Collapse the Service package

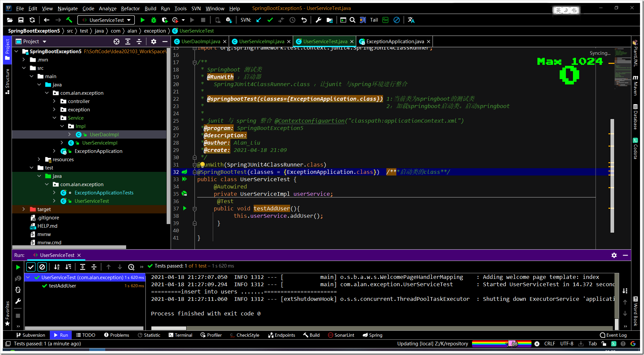[54, 118]
